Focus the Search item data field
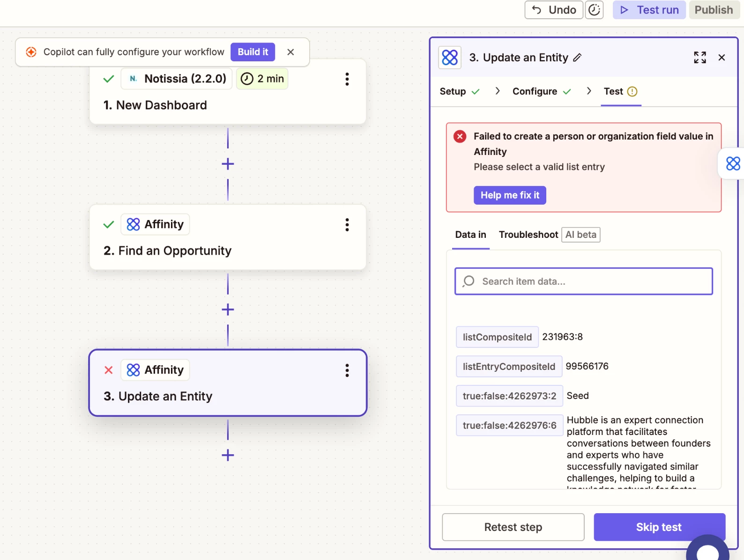The image size is (744, 560). pos(584,281)
